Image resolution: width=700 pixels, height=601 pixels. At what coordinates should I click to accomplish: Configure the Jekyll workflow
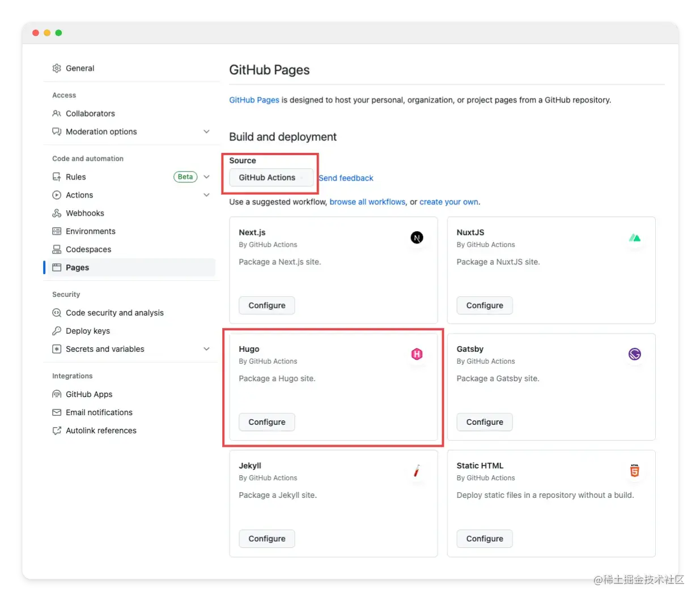267,539
